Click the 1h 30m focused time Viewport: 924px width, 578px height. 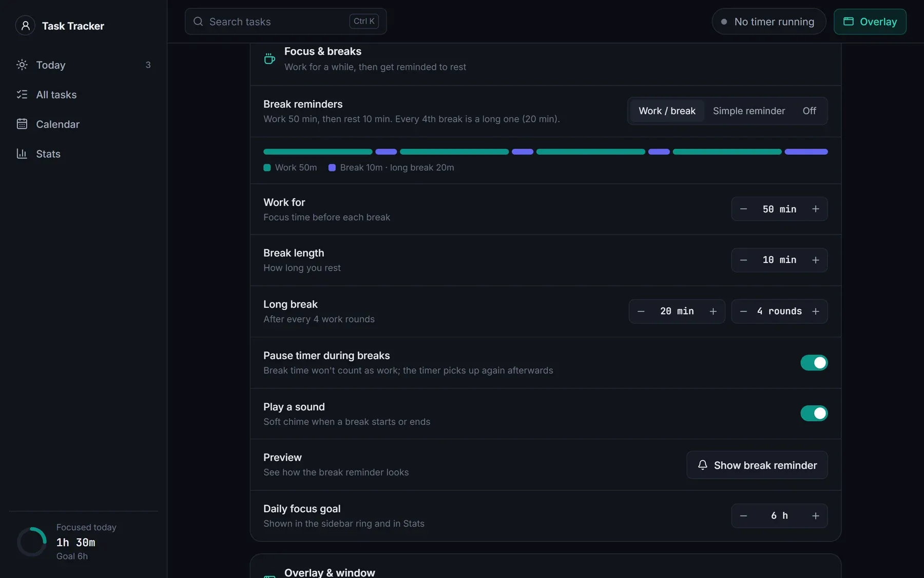coord(75,543)
